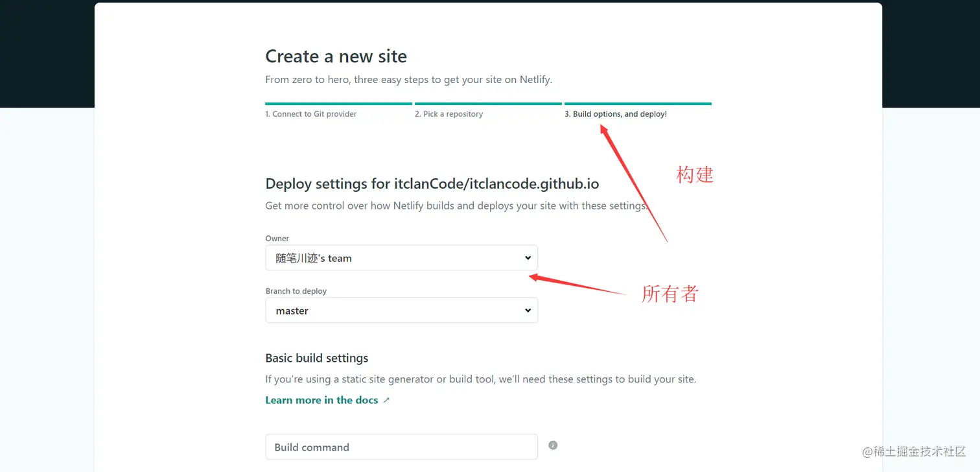Click the "Create a new site" heading

pyautogui.click(x=336, y=56)
